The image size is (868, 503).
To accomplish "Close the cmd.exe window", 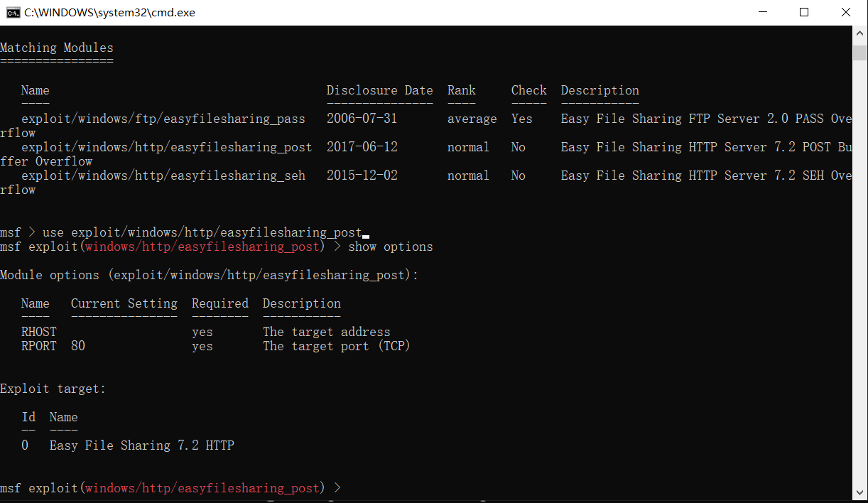I will pyautogui.click(x=846, y=12).
